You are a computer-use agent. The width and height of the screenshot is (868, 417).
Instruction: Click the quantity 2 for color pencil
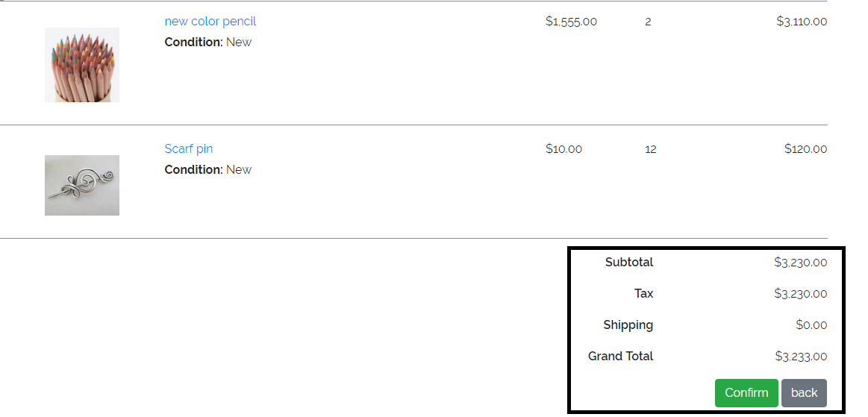pos(648,22)
